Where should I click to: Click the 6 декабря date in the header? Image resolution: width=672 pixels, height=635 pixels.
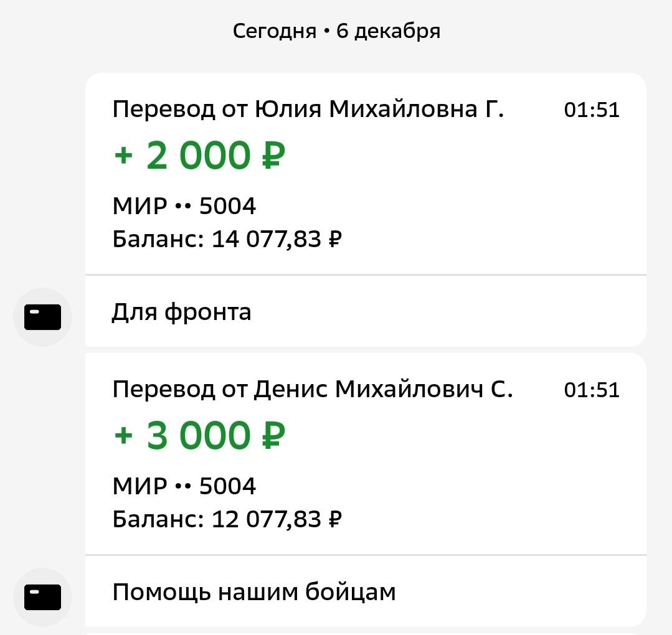tap(388, 31)
